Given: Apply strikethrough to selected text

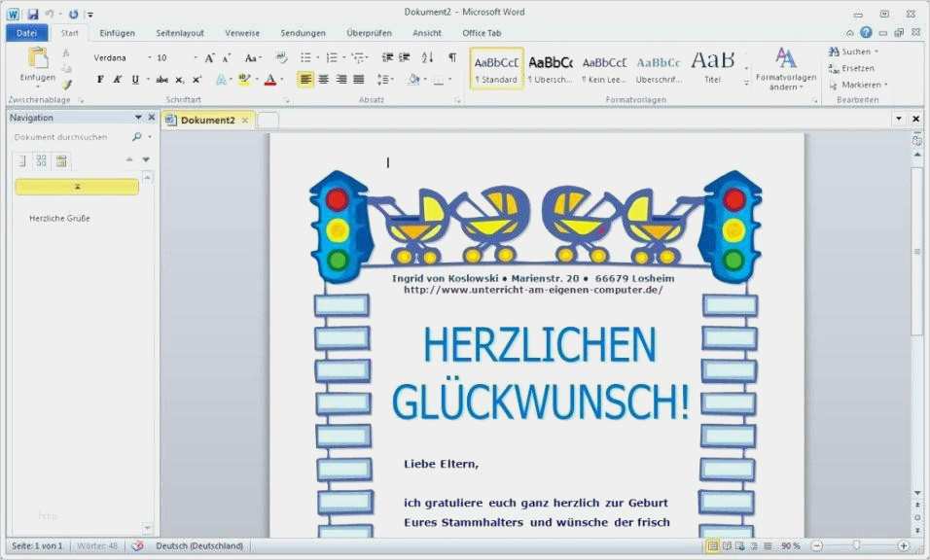Looking at the screenshot, I should click(161, 79).
